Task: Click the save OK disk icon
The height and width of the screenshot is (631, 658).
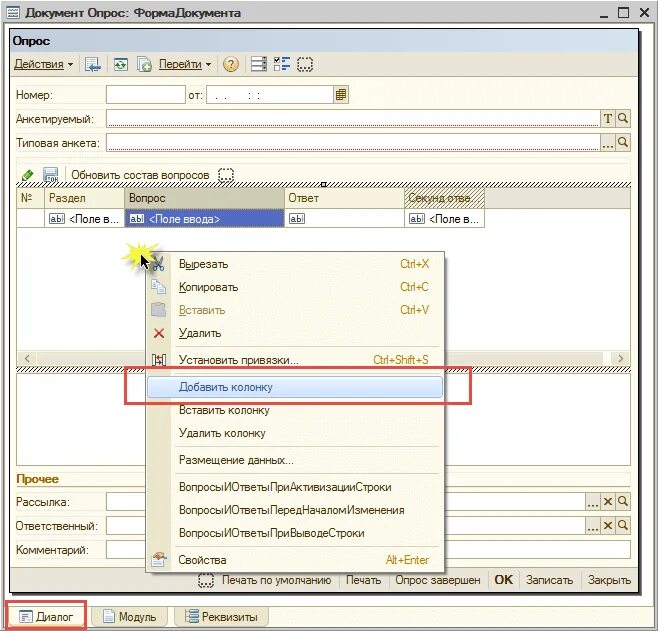Action: tap(51, 175)
